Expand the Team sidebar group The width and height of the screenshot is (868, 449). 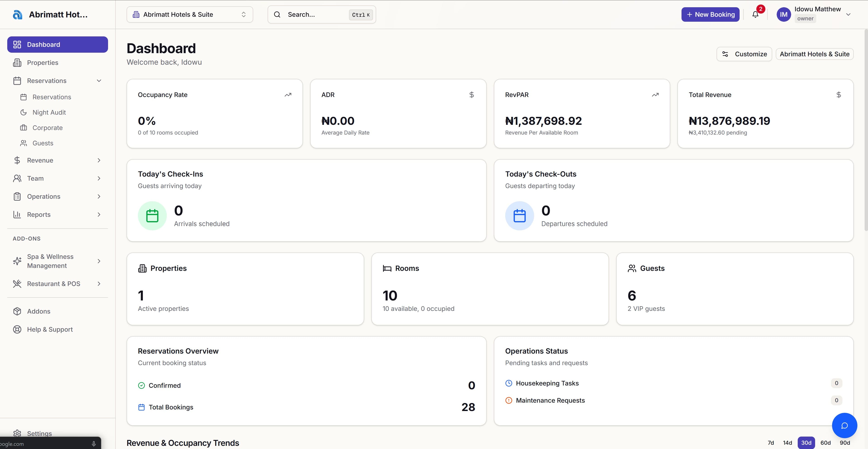99,178
